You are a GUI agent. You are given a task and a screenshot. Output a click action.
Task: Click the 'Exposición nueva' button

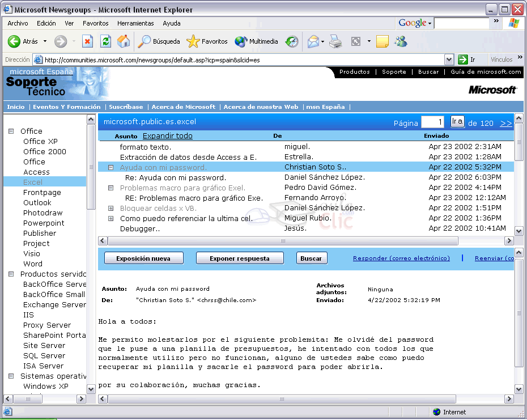pyautogui.click(x=144, y=258)
